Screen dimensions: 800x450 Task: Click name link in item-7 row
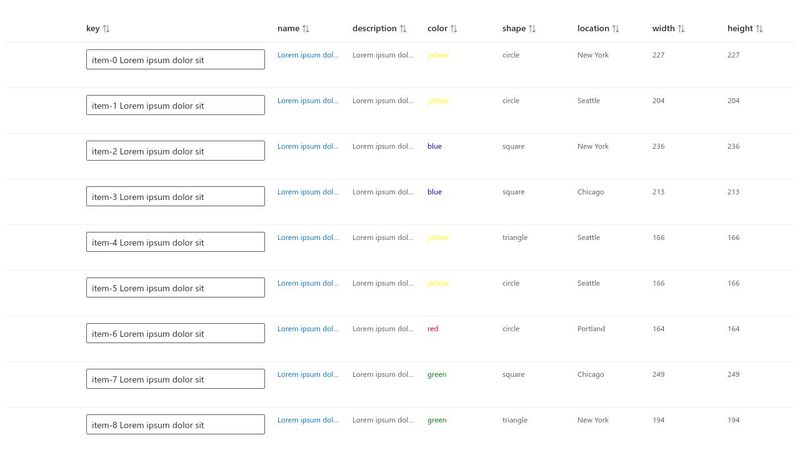(x=308, y=374)
